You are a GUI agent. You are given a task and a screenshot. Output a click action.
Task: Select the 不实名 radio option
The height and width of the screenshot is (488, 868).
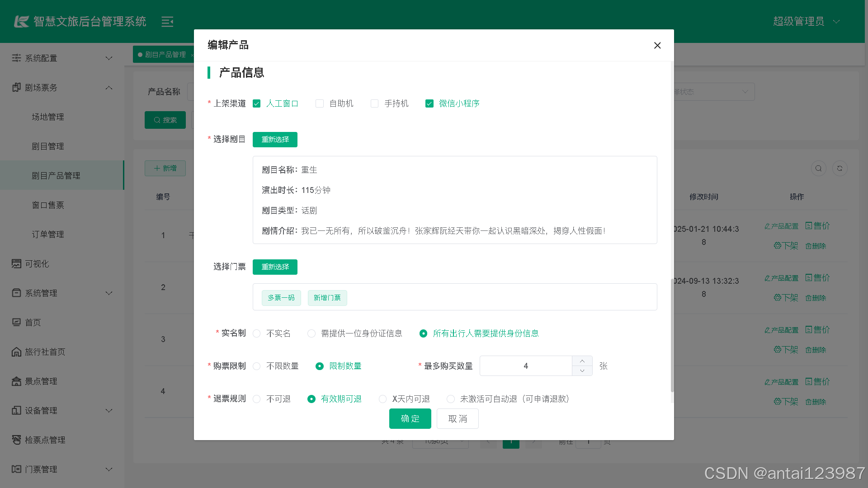pyautogui.click(x=257, y=333)
